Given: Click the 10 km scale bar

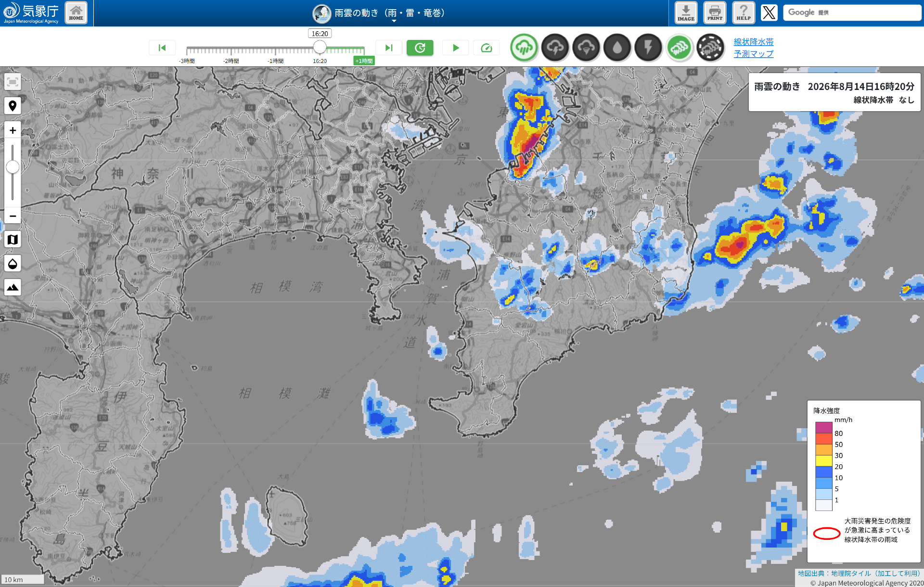Looking at the screenshot, I should (x=23, y=579).
